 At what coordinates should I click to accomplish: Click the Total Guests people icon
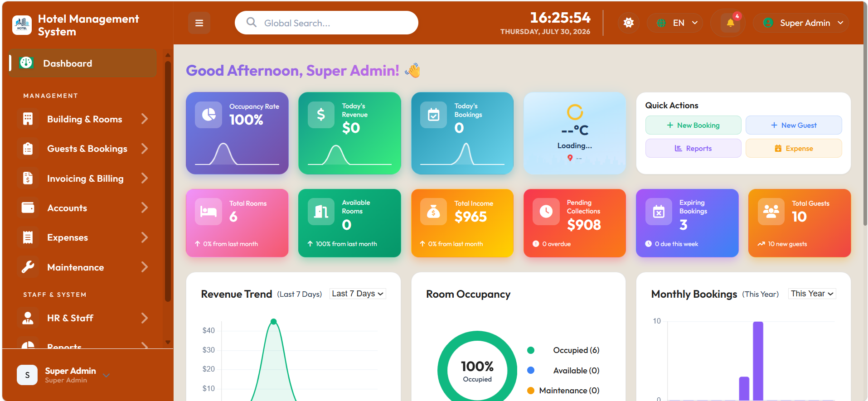point(771,212)
